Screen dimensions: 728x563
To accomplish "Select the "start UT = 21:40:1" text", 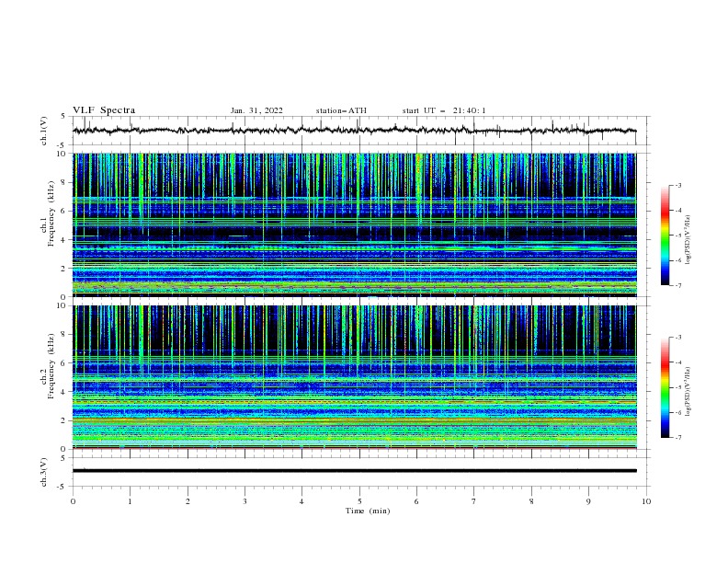I will click(x=444, y=110).
